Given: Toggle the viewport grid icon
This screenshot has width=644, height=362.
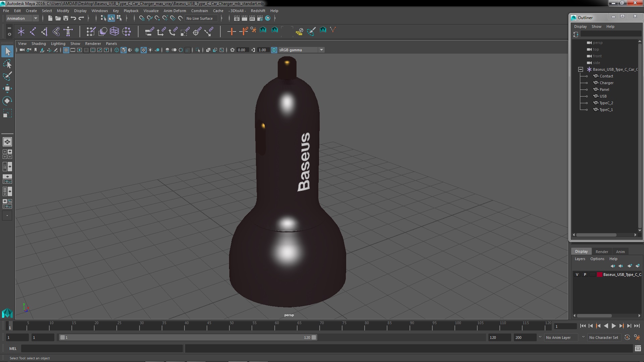Looking at the screenshot, I should click(x=66, y=50).
